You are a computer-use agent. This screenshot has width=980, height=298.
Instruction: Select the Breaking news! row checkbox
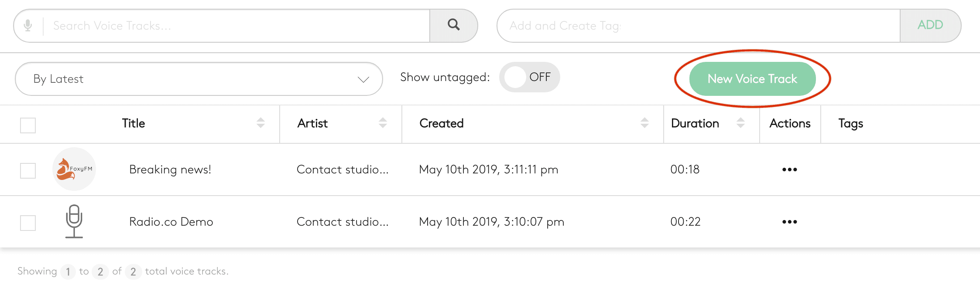pos(28,171)
